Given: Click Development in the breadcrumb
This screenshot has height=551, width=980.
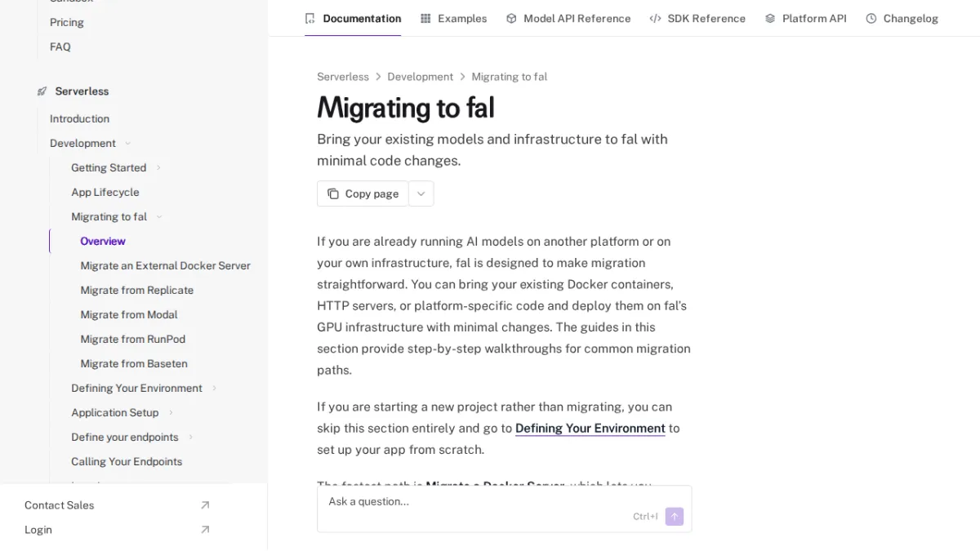Looking at the screenshot, I should click(420, 77).
